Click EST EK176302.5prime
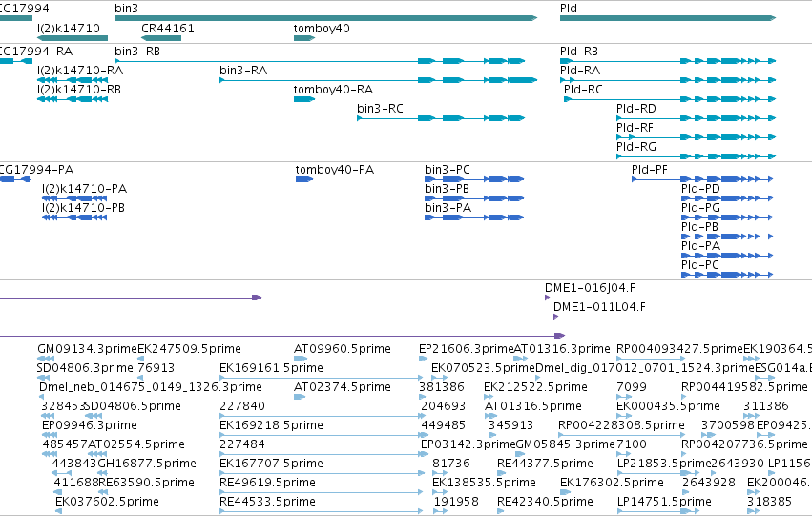812x516 pixels. 565,493
